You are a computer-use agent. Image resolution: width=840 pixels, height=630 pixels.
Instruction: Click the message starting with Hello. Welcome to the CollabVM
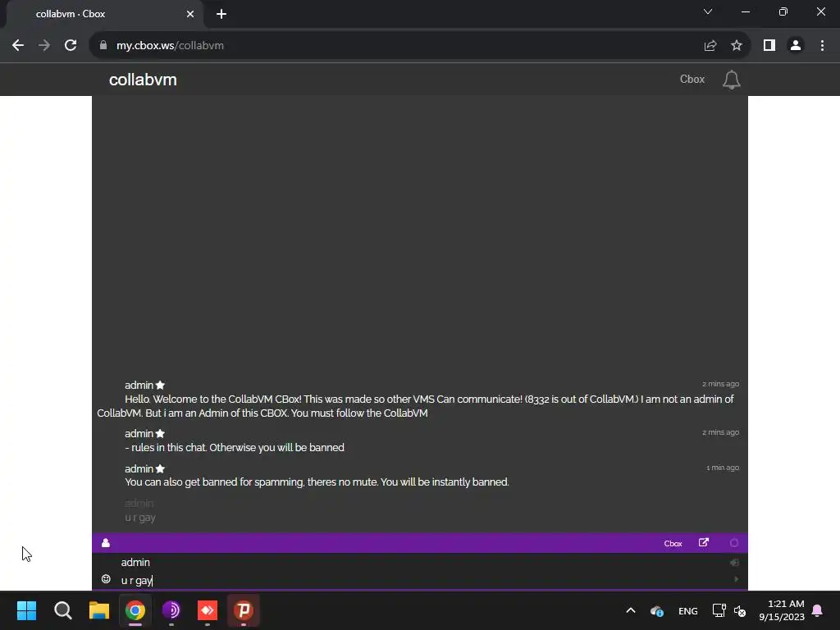415,406
